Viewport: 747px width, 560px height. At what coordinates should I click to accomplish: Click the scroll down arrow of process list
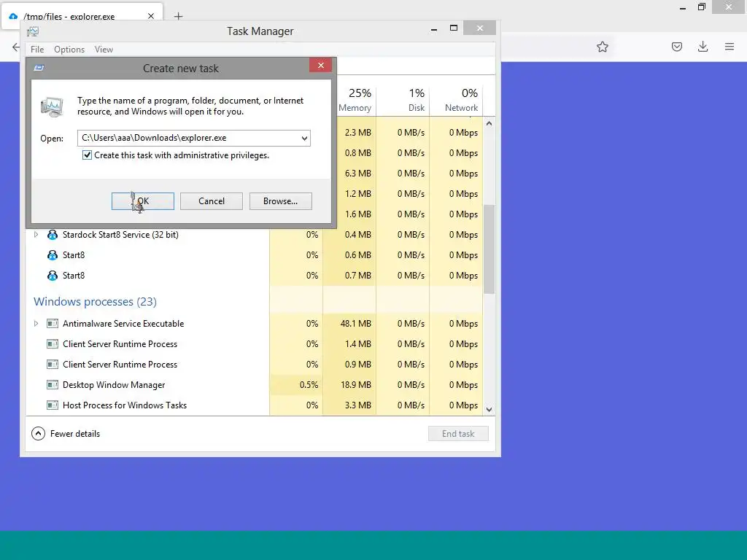[489, 410]
